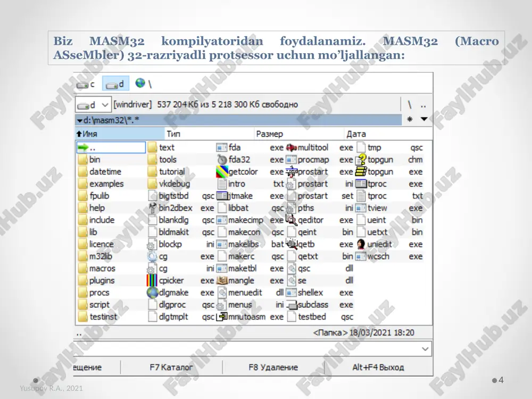Select the qeditor exe icon
The height and width of the screenshot is (399, 532).
click(x=292, y=220)
